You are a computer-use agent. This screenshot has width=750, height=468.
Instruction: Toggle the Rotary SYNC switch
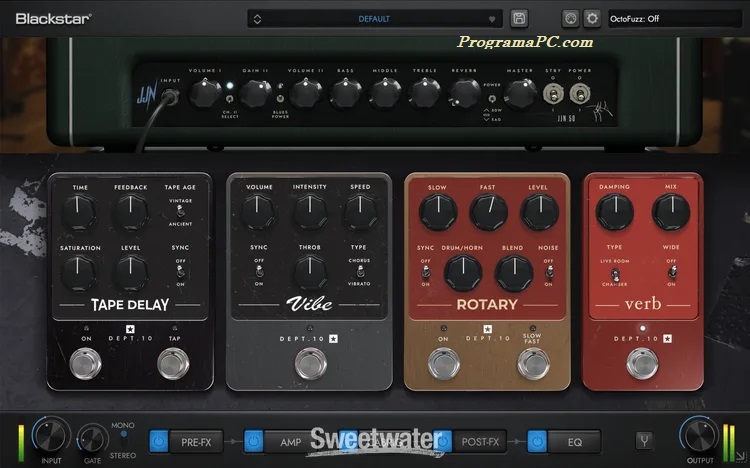click(425, 272)
